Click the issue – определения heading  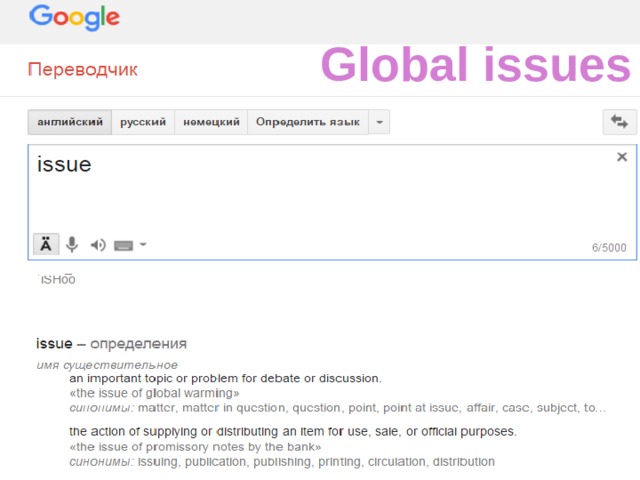point(111,344)
